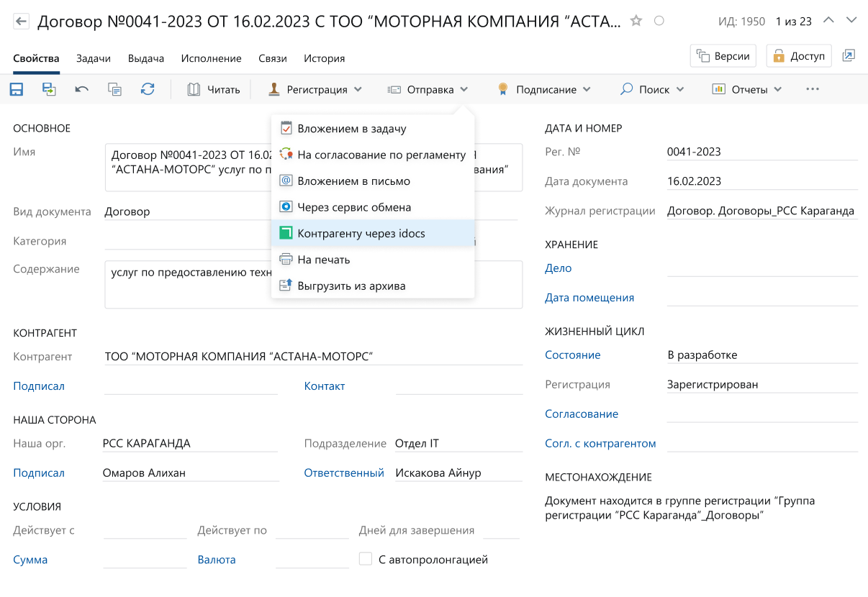Open more toolbar actions via the ellipsis

(x=813, y=88)
